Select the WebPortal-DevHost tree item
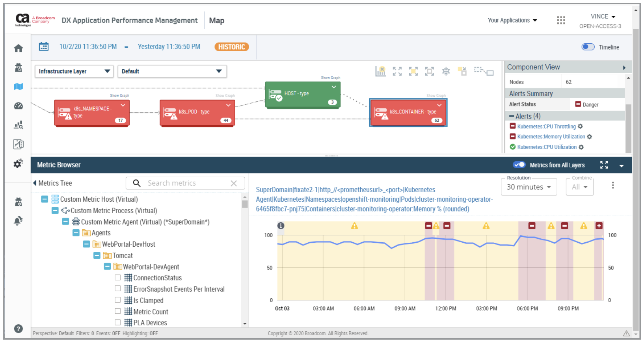 128,244
